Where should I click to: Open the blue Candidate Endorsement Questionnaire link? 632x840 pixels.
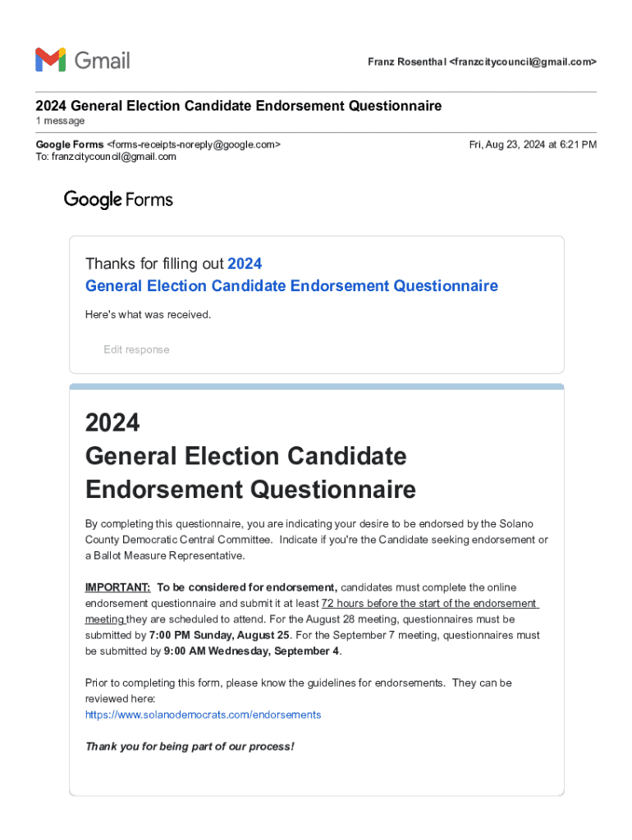pos(291,285)
